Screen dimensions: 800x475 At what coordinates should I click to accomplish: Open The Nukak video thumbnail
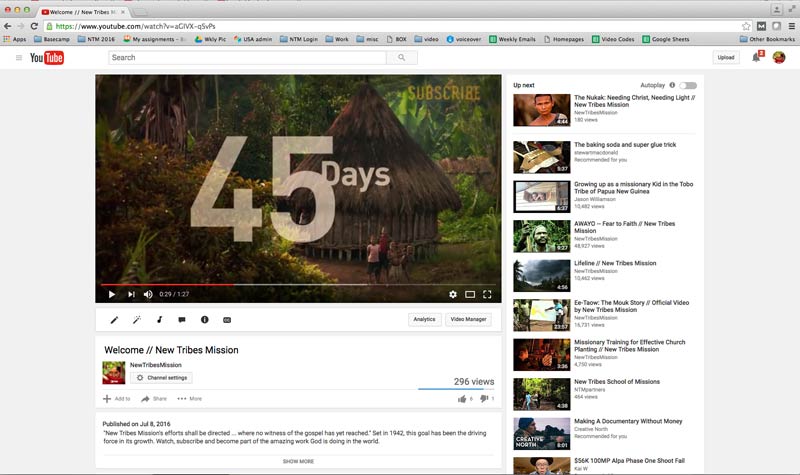[x=541, y=110]
